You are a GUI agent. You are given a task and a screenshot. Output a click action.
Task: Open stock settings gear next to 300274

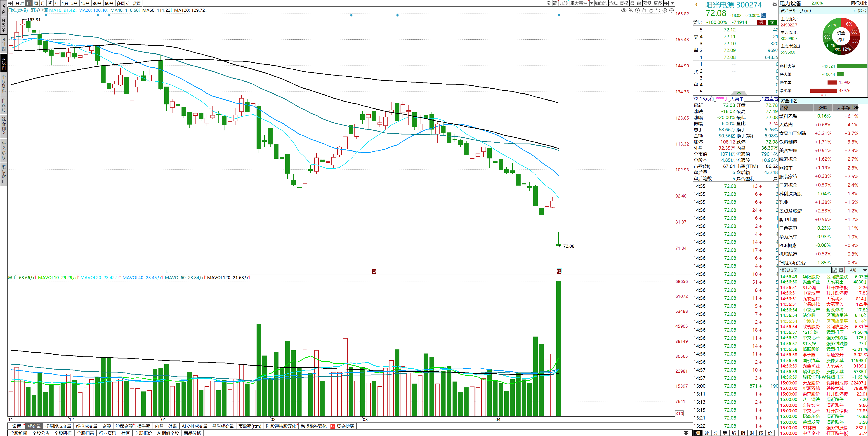point(775,4)
